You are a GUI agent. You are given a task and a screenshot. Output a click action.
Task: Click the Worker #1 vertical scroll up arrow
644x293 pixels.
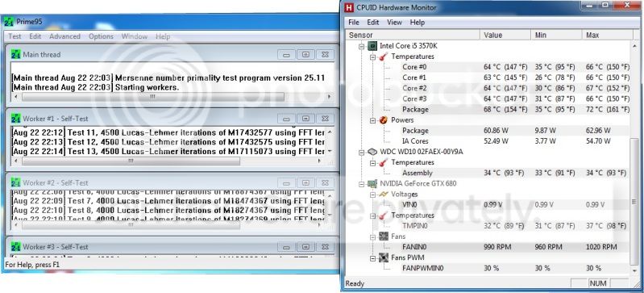click(x=330, y=132)
